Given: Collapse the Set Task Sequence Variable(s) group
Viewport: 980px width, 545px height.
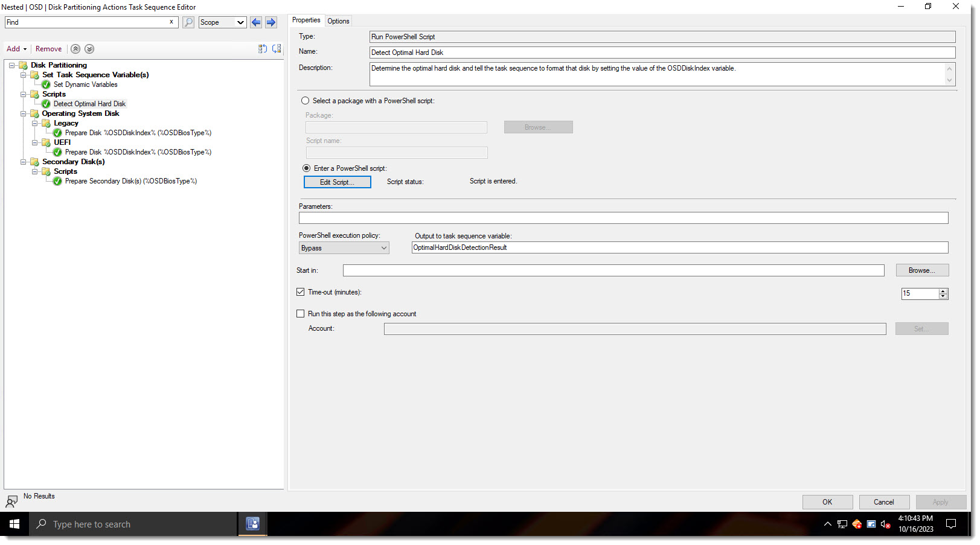Looking at the screenshot, I should (x=23, y=75).
